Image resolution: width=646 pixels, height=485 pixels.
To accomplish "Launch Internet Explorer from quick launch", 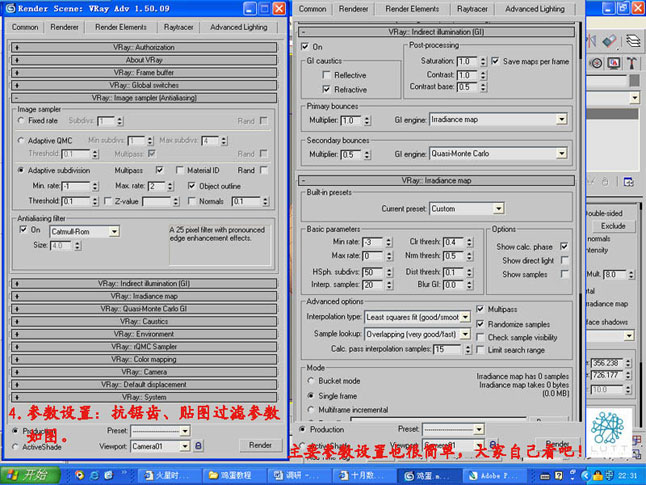I will coord(94,475).
